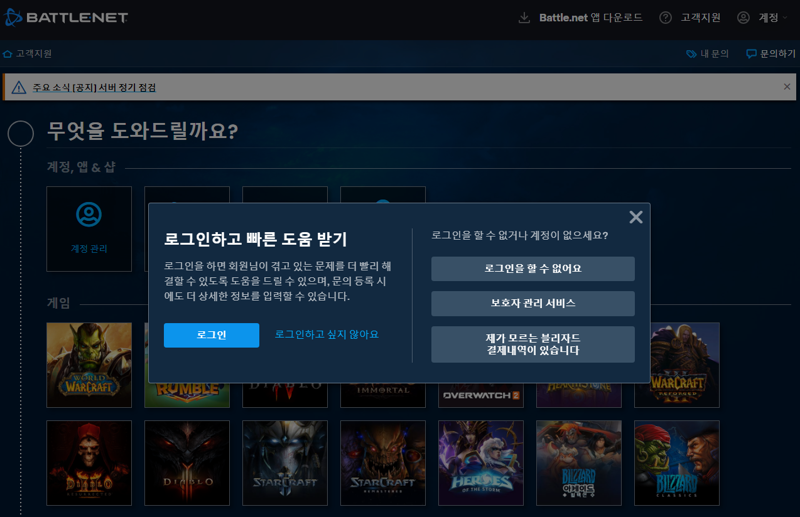Click the warning triangle icon in the notice banner
Image resolution: width=800 pixels, height=517 pixels.
[19, 87]
